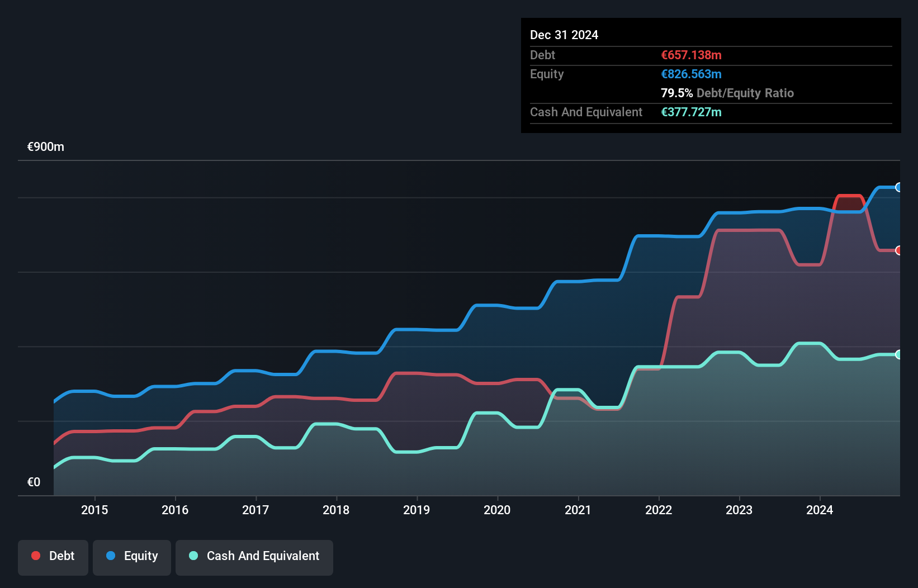Click the teal Cash And Equivalent legend dot
918x588 pixels.
(x=193, y=556)
